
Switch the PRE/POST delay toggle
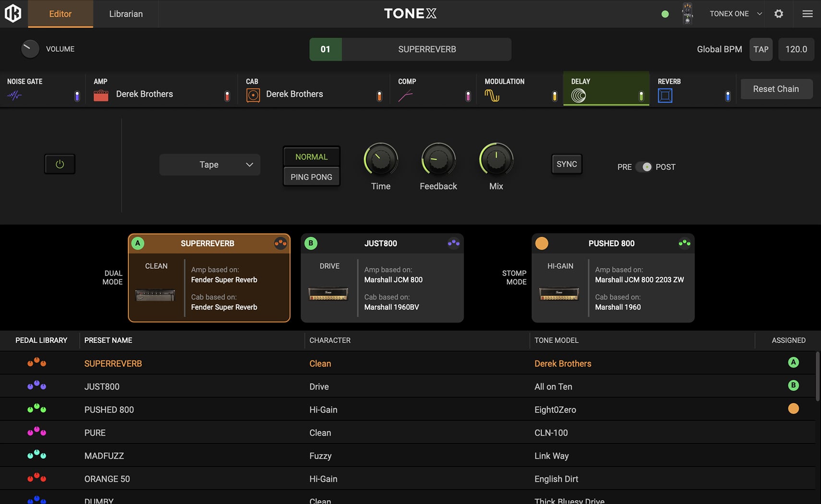(x=643, y=167)
